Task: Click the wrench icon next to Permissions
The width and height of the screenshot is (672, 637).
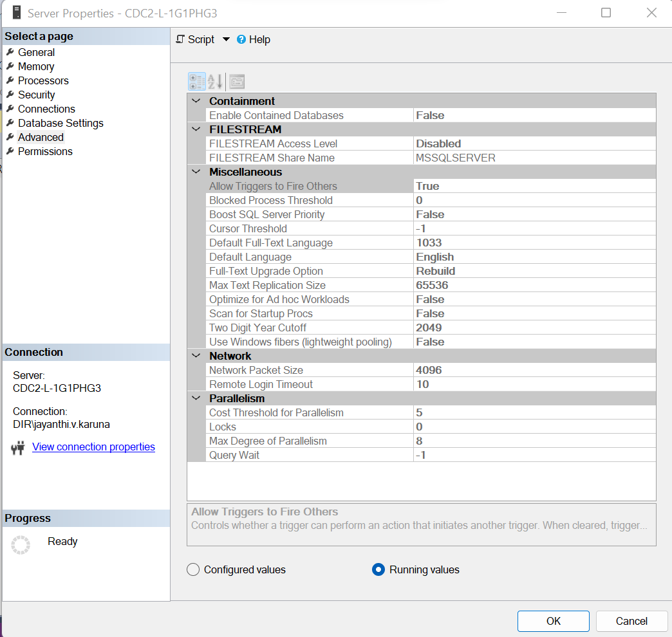Action: (10, 151)
